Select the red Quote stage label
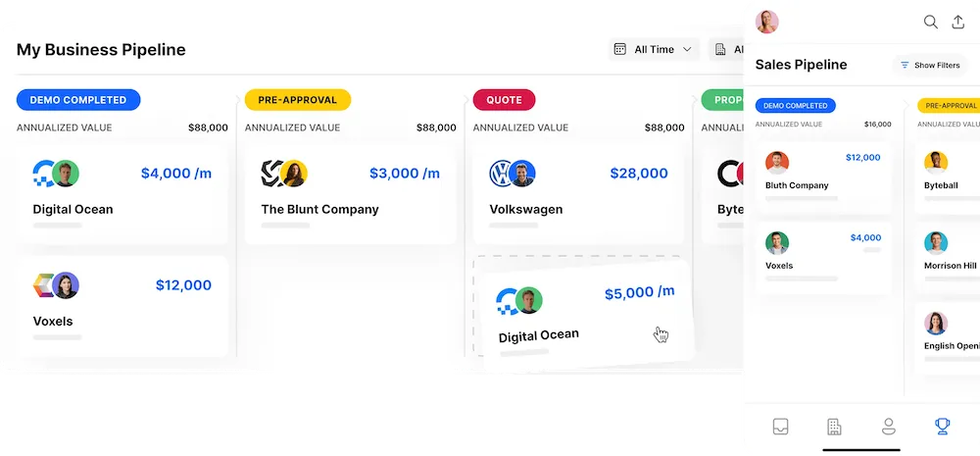This screenshot has height=456, width=980. 504,100
